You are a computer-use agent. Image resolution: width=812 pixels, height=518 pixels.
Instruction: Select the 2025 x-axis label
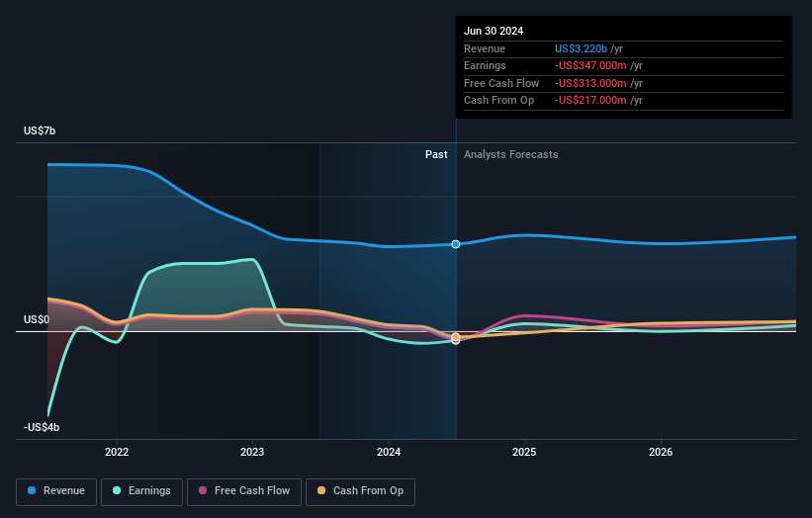[x=524, y=452]
